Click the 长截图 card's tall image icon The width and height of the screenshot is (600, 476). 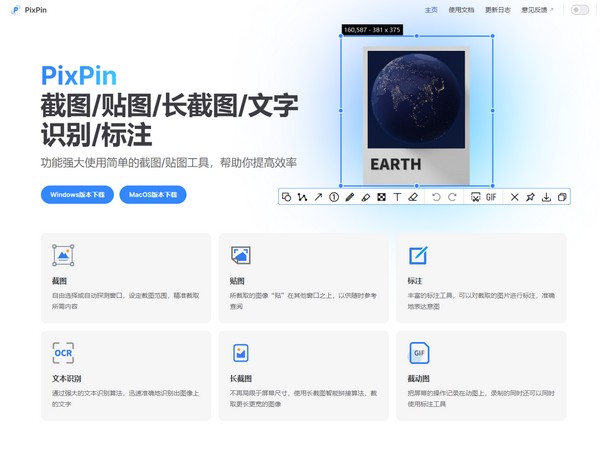click(241, 353)
